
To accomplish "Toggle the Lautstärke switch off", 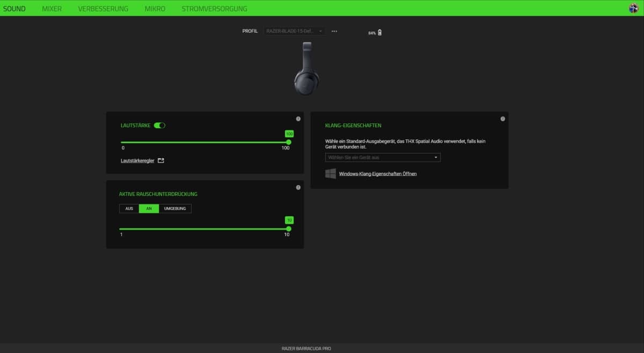I will click(159, 125).
